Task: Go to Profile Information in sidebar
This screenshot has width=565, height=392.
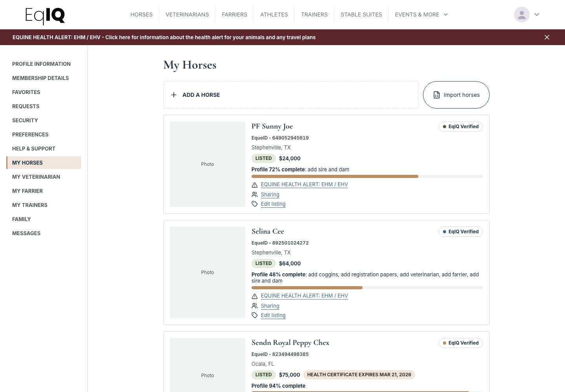Action: point(41,64)
